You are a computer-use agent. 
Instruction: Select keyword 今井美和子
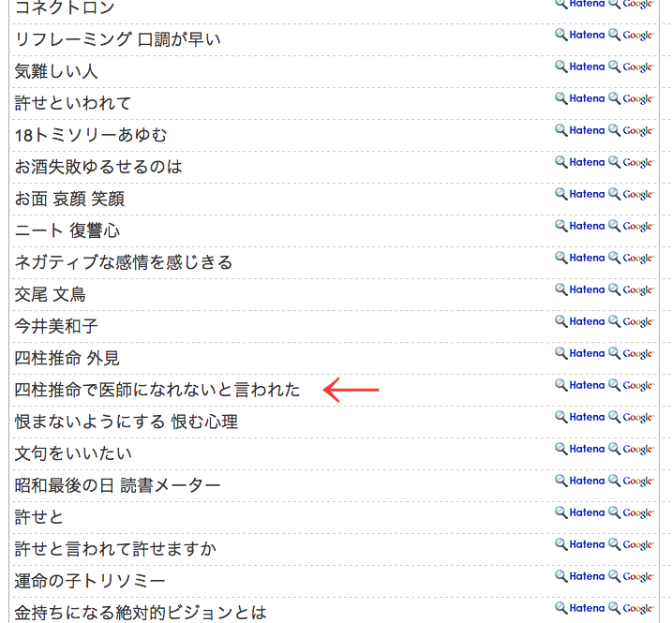tap(56, 326)
